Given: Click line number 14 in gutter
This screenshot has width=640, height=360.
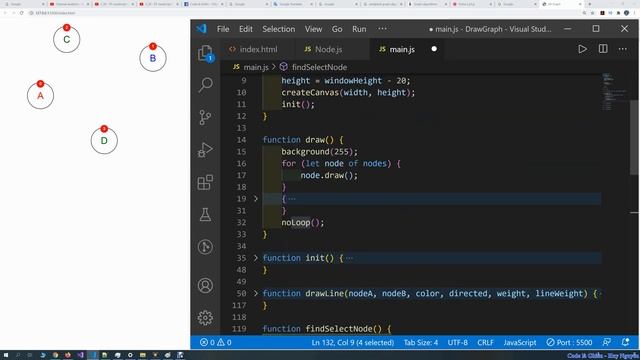Looking at the screenshot, I should point(241,140).
